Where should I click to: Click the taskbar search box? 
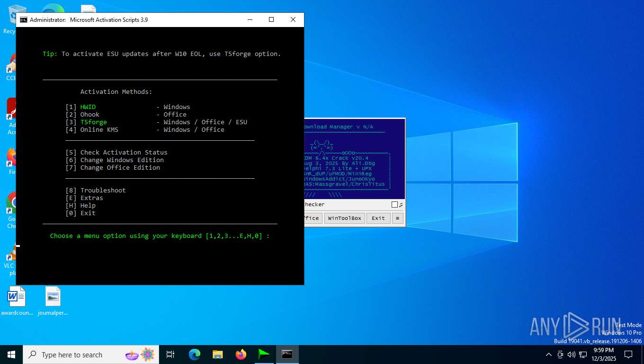92,355
